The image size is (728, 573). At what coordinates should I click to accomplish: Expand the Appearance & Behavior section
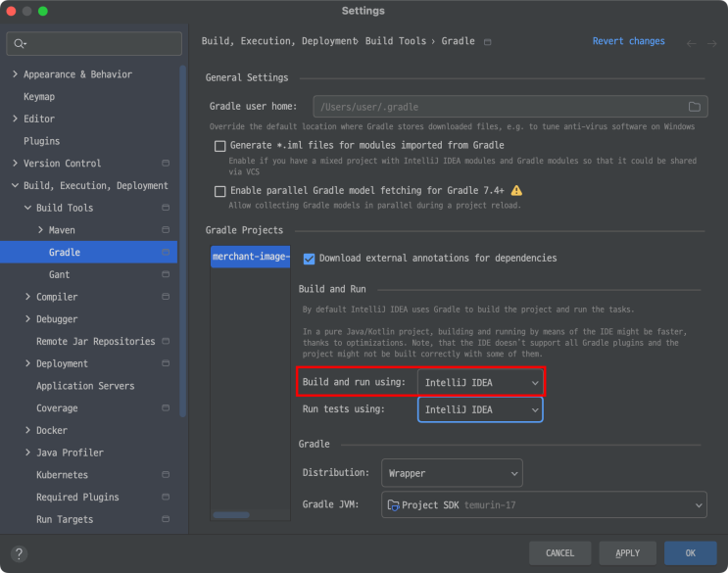[x=16, y=74]
